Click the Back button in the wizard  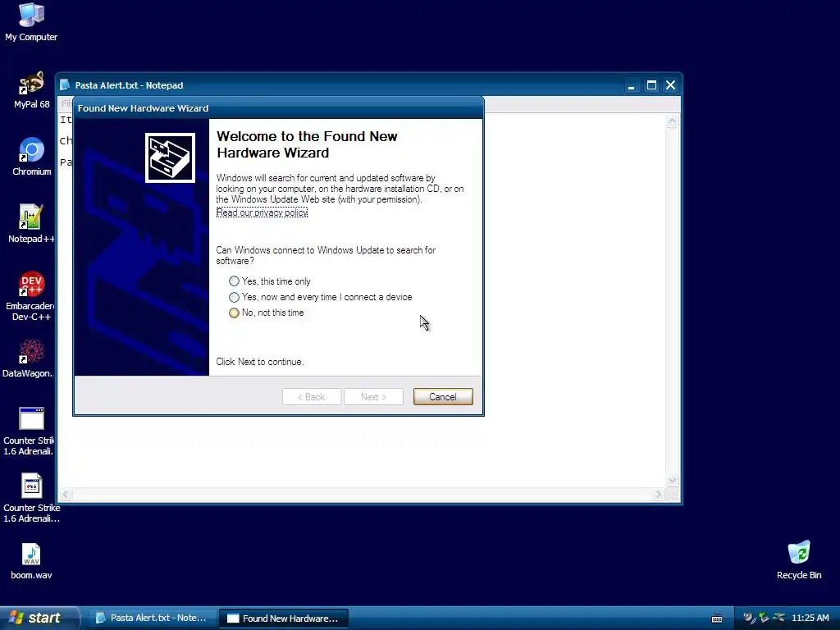point(312,397)
